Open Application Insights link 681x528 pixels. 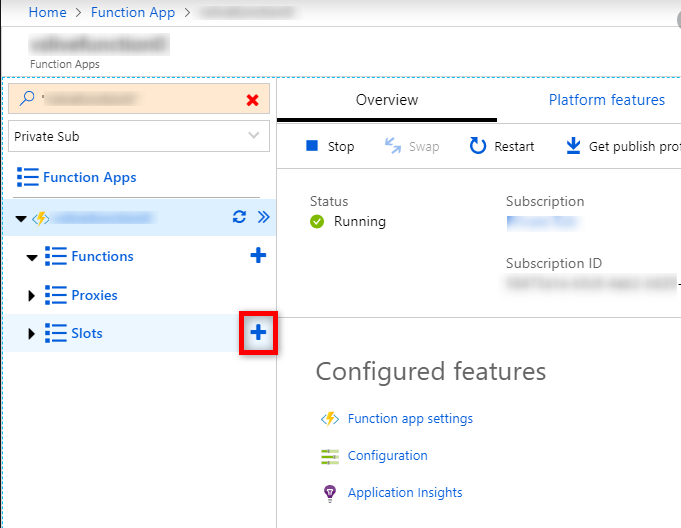point(405,493)
